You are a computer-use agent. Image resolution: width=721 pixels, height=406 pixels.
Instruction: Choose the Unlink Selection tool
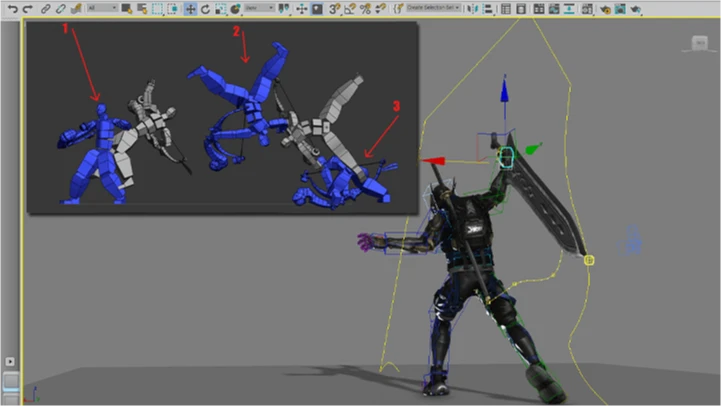pyautogui.click(x=60, y=9)
